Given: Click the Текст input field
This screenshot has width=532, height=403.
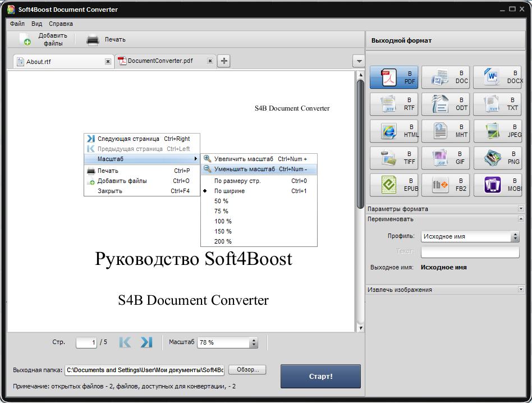Looking at the screenshot, I should pos(470,252).
